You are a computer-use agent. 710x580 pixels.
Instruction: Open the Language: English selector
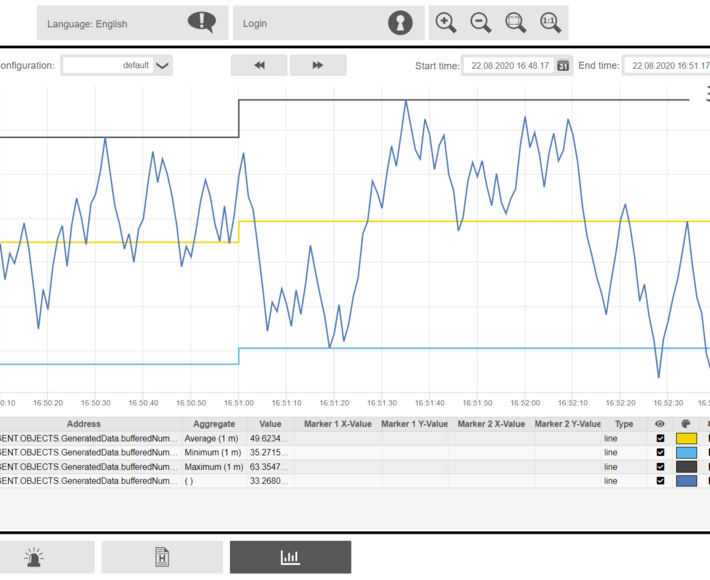tap(133, 23)
